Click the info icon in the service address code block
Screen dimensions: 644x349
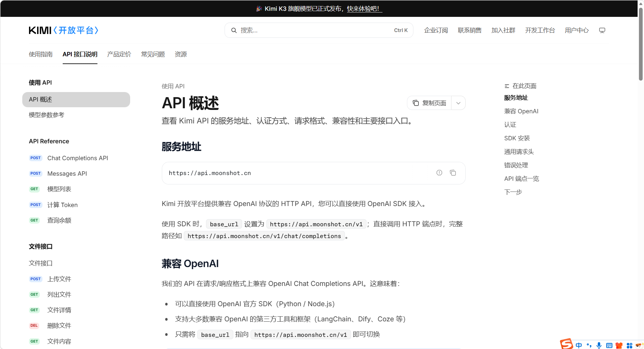coord(439,173)
